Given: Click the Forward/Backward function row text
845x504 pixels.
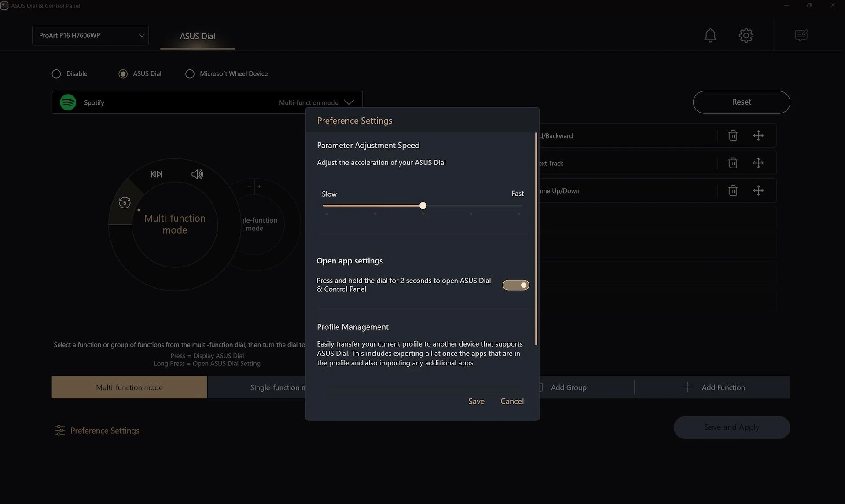Looking at the screenshot, I should tap(556, 136).
